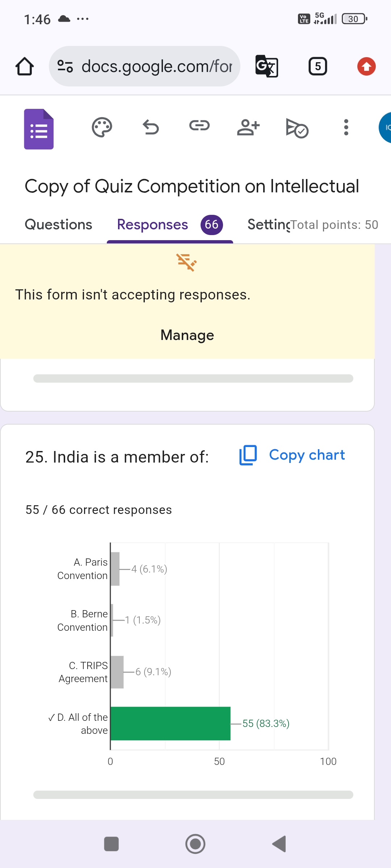391x868 pixels.
Task: Click Copy chart for question 25
Action: [292, 455]
